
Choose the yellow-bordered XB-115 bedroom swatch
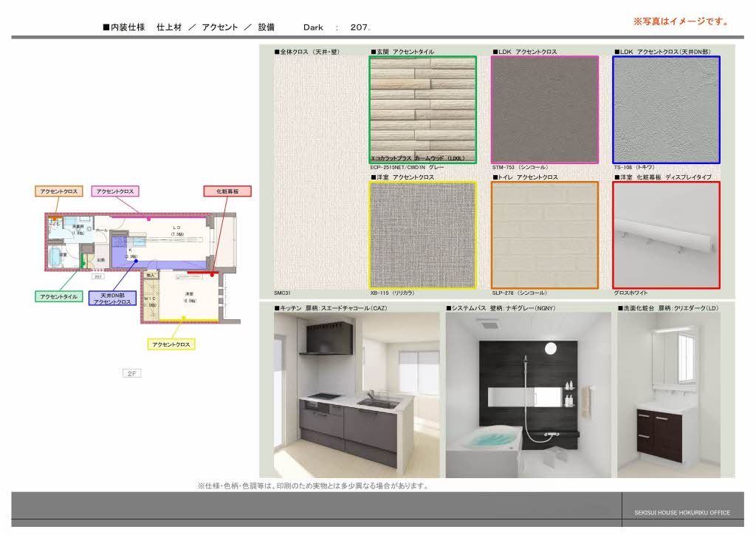point(423,235)
